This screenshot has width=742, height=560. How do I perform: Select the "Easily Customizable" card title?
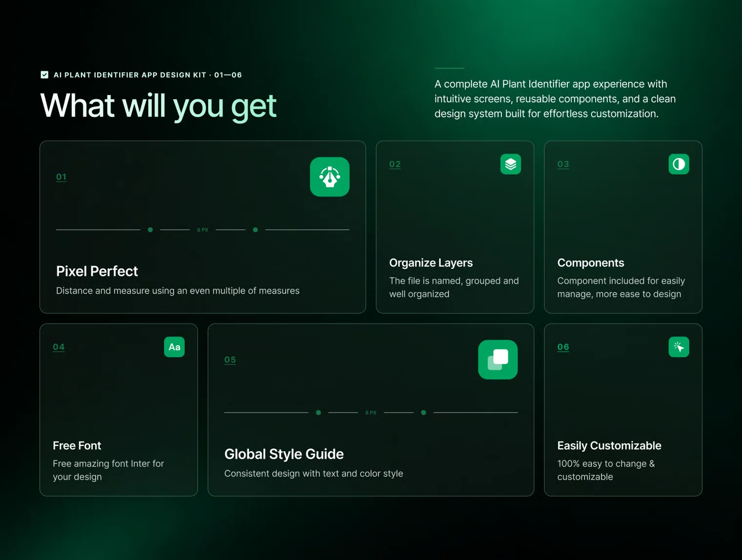click(x=609, y=445)
